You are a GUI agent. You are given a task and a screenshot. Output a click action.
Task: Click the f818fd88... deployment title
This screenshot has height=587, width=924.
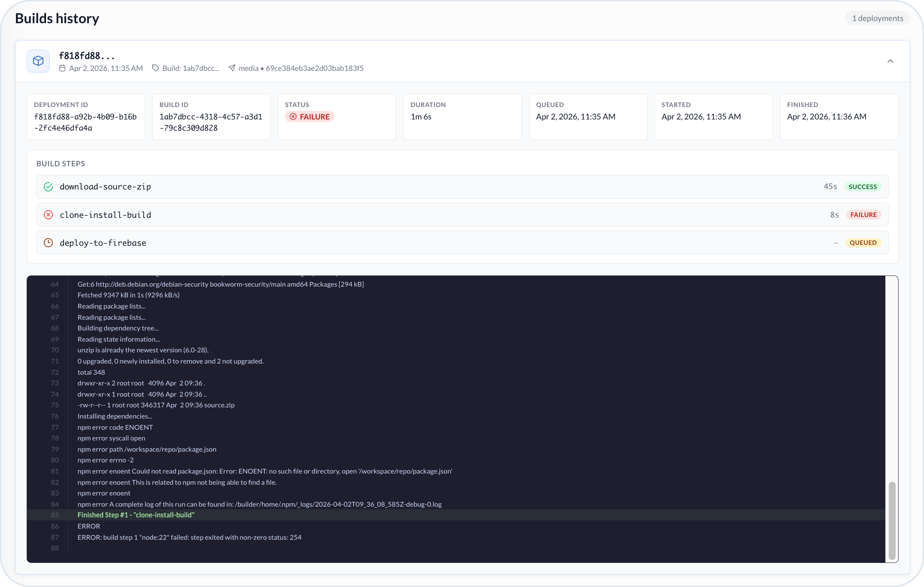click(x=87, y=56)
